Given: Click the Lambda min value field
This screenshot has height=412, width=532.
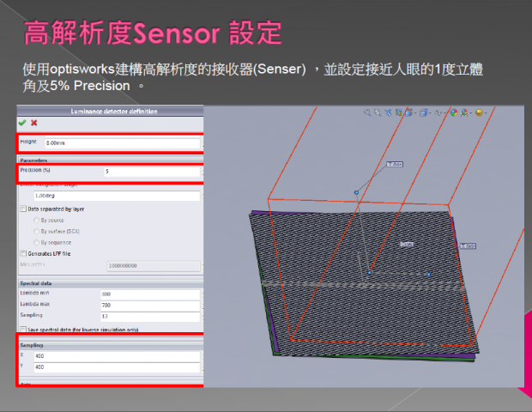Looking at the screenshot, I should 150,294.
